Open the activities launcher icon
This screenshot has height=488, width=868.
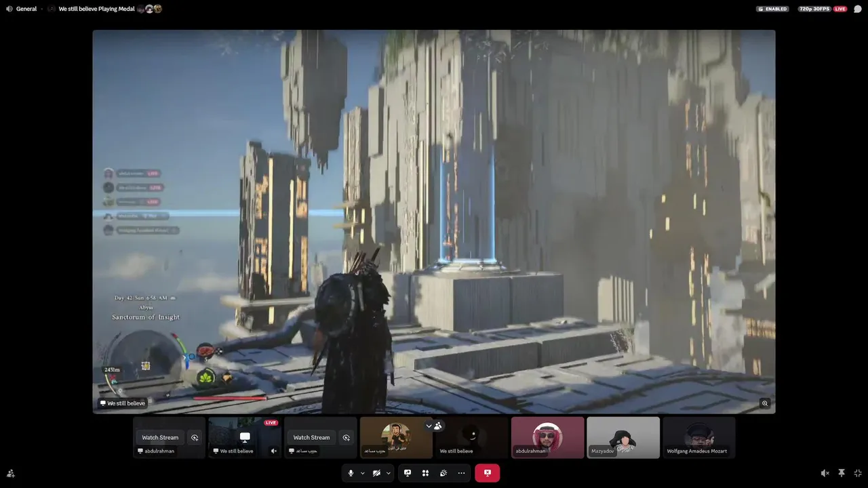425,473
